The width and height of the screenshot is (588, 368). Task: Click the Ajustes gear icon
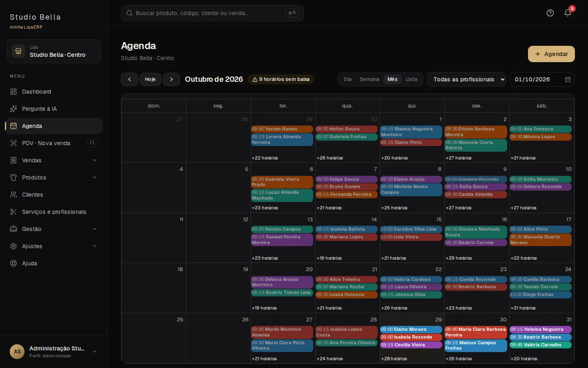click(13, 246)
